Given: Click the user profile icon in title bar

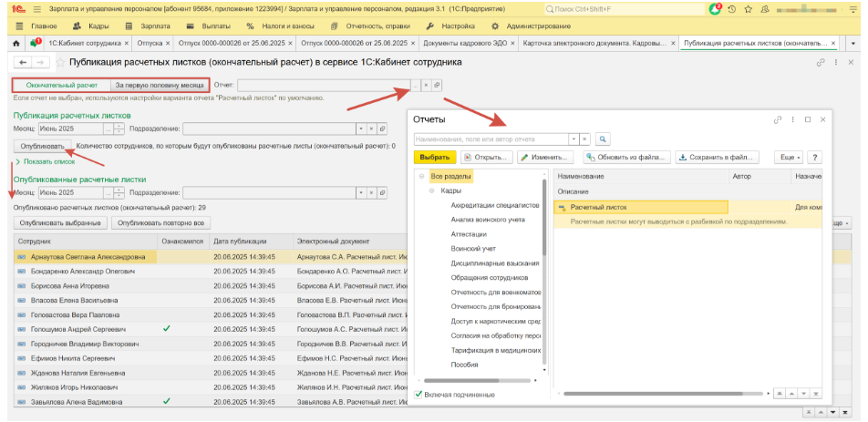Looking at the screenshot, I should pyautogui.click(x=764, y=9).
